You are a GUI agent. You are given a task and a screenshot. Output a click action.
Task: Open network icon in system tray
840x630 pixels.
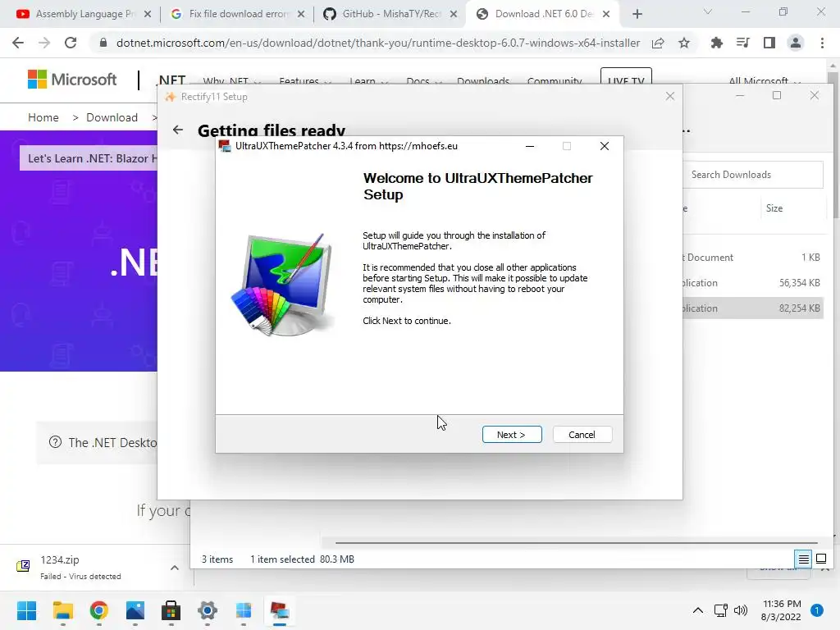(x=720, y=610)
